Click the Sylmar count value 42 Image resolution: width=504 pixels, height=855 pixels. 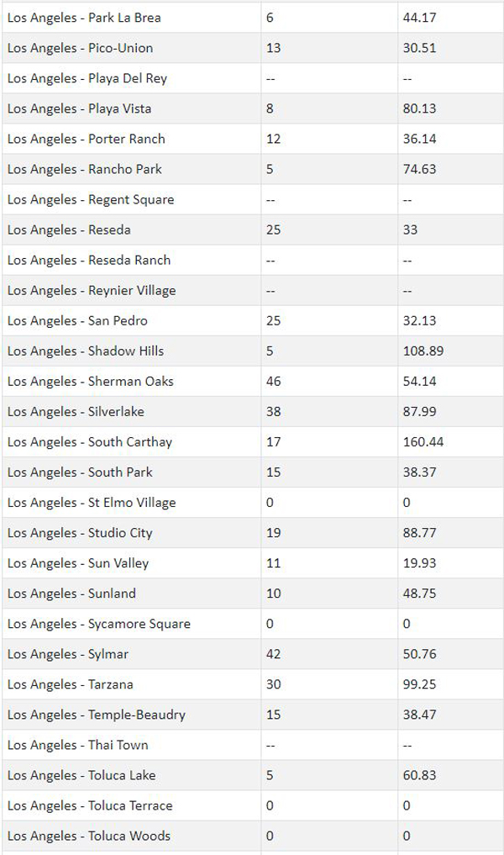(x=274, y=654)
